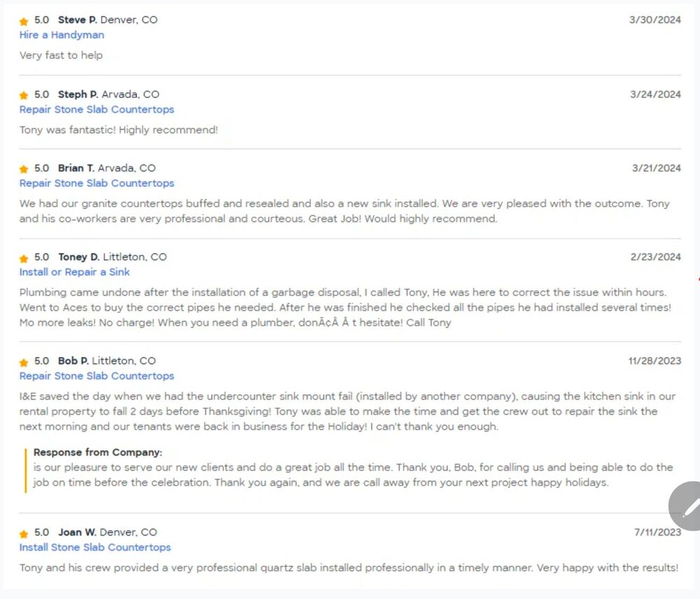The image size is (700, 599).
Task: Click the 11/28/2023 review date
Action: coord(654,361)
